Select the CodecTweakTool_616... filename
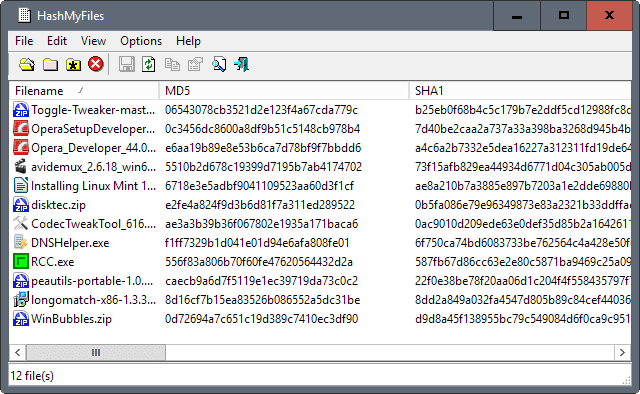The image size is (640, 394). pos(93,224)
